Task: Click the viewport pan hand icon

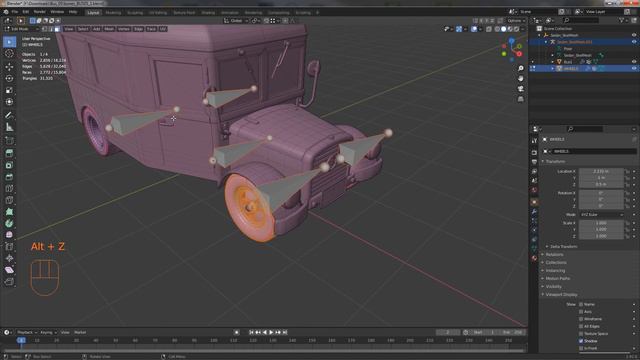Action: (520, 79)
